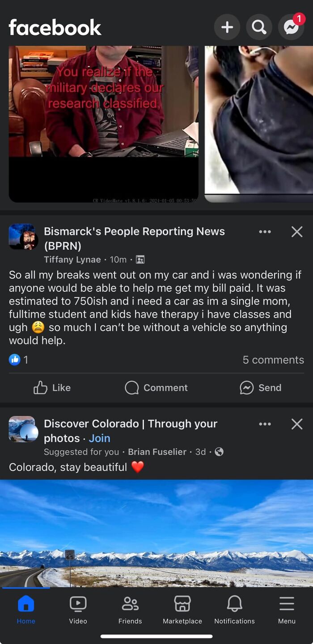Expand options menu for Colorado post
This screenshot has height=644, width=313.
click(x=265, y=424)
